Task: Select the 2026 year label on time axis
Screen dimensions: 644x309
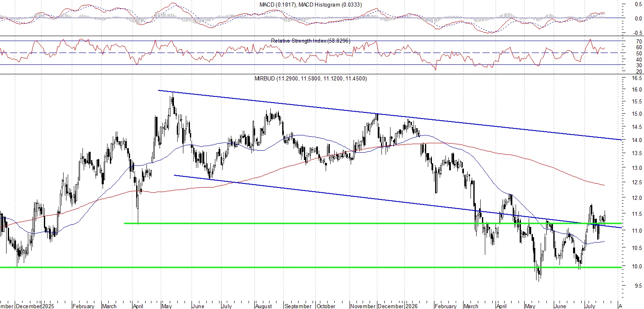Action: coord(411,306)
